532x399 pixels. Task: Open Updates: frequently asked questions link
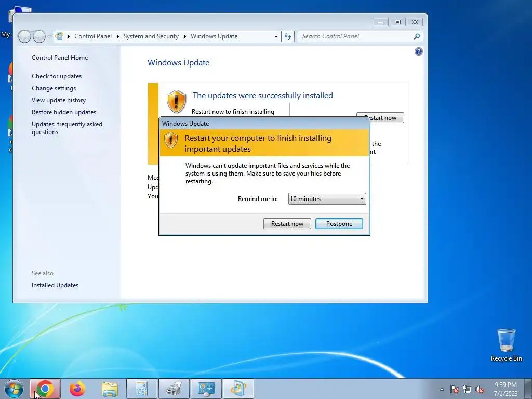67,128
